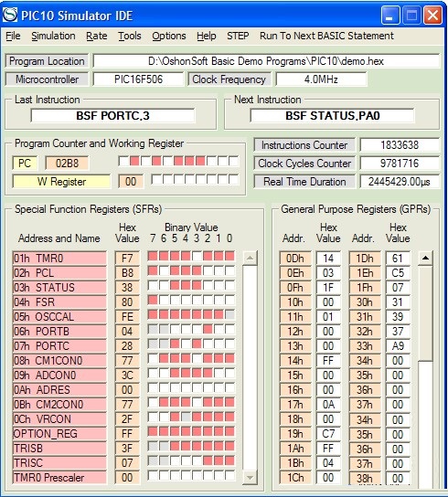Click the Last Instruction field BSF PORTC,3
This screenshot has height=497, width=448.
(113, 115)
